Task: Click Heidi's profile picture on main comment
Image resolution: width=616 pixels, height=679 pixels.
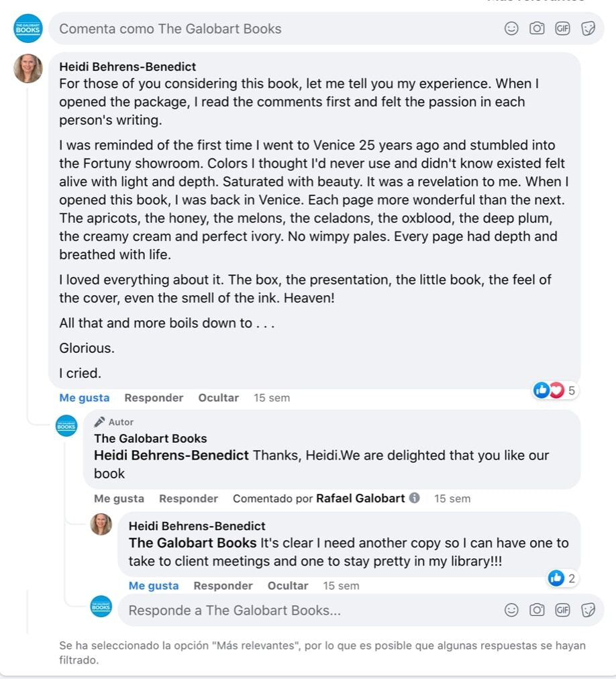Action: click(28, 68)
